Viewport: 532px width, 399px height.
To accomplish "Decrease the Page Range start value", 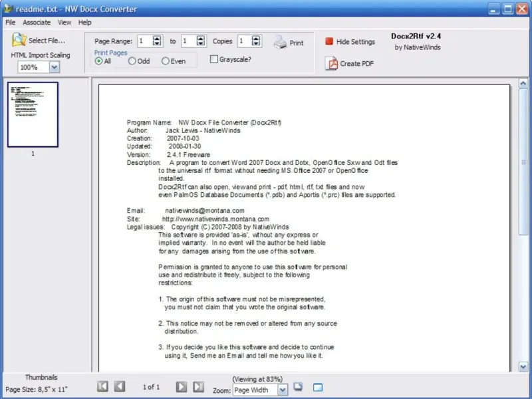I will [157, 43].
